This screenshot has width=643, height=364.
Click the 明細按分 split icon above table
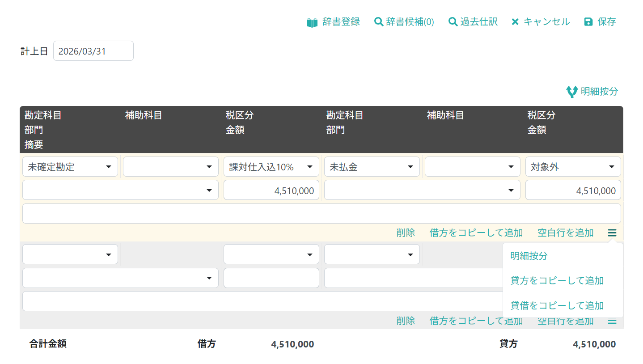(x=571, y=92)
